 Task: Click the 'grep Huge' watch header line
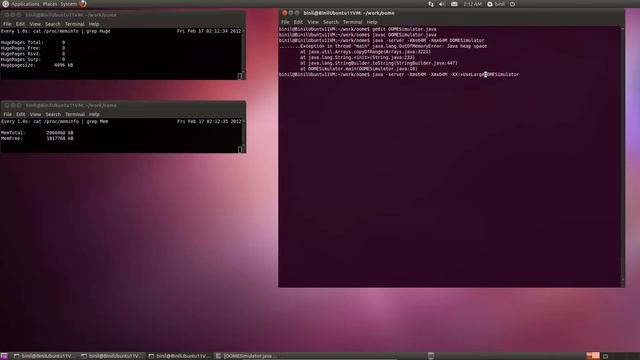(x=56, y=31)
